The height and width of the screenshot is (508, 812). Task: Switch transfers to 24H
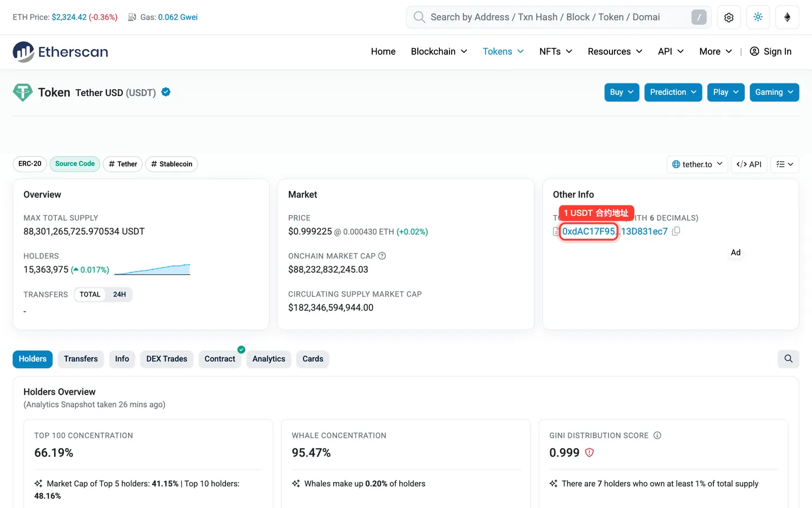click(120, 295)
